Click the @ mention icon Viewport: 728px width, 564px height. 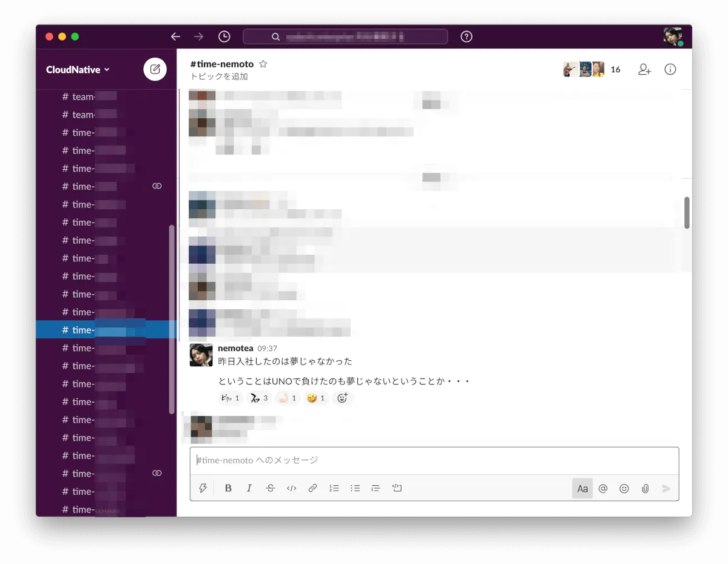pyautogui.click(x=603, y=488)
